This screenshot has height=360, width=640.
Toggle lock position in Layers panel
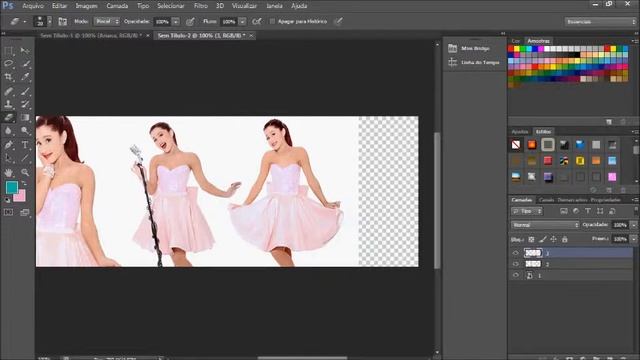(x=553, y=239)
